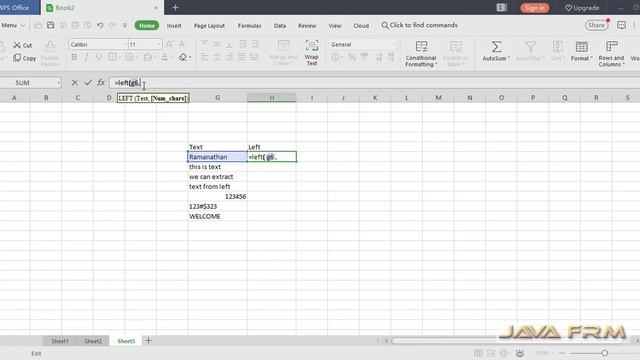The height and width of the screenshot is (360, 640).
Task: Toggle Underline formatting
Action: click(99, 57)
